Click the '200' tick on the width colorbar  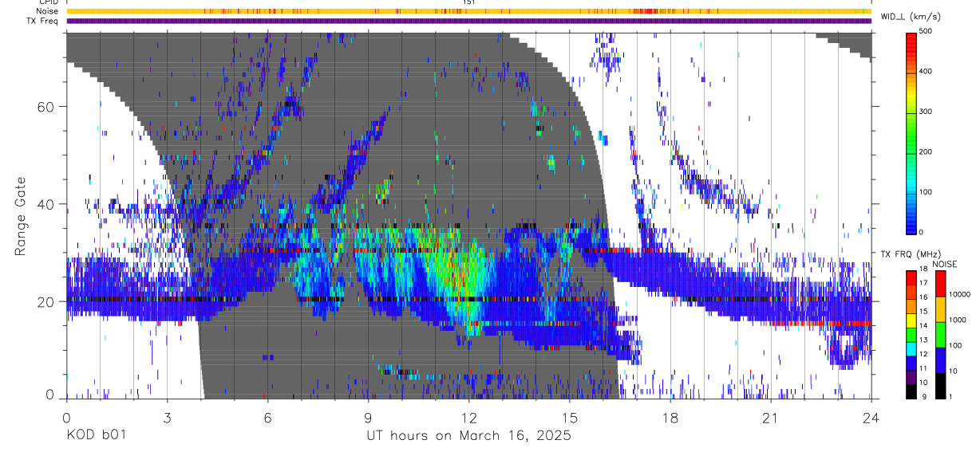(x=927, y=151)
